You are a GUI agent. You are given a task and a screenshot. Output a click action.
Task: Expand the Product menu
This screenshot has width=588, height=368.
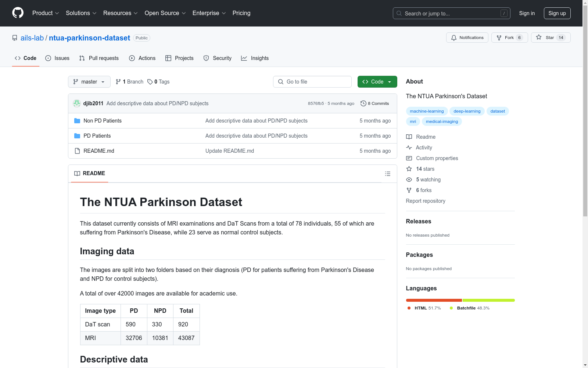click(x=46, y=13)
